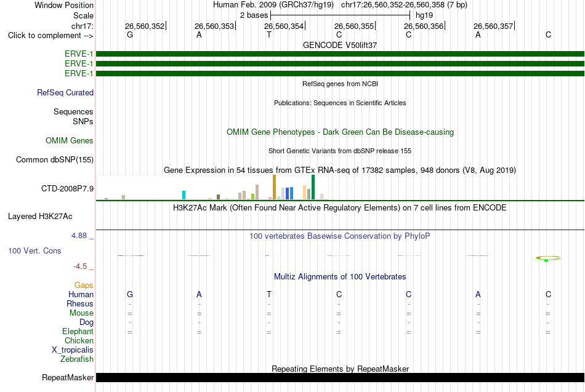Click the 100 Vert. Cons track label
The height and width of the screenshot is (392, 585).
click(x=34, y=250)
